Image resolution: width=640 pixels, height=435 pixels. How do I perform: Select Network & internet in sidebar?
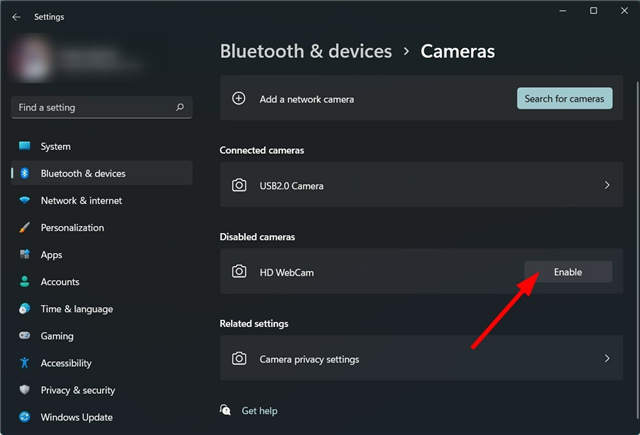(x=81, y=200)
